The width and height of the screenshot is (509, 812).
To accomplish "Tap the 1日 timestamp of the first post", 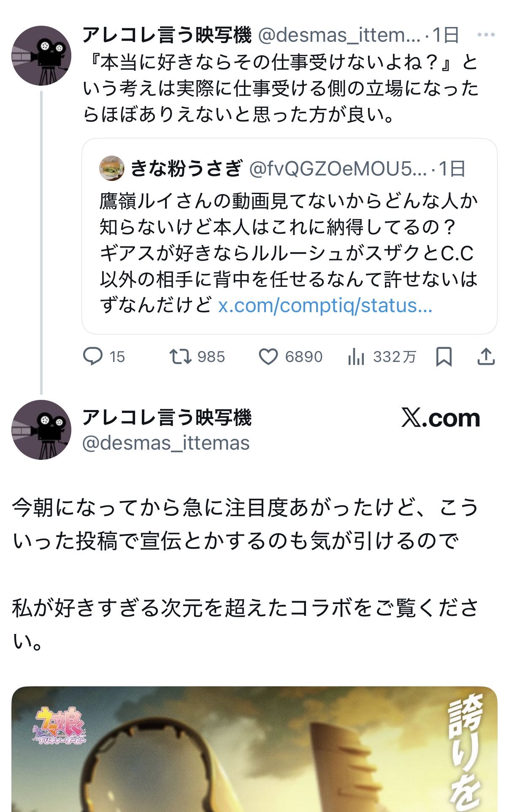I will click(x=446, y=35).
